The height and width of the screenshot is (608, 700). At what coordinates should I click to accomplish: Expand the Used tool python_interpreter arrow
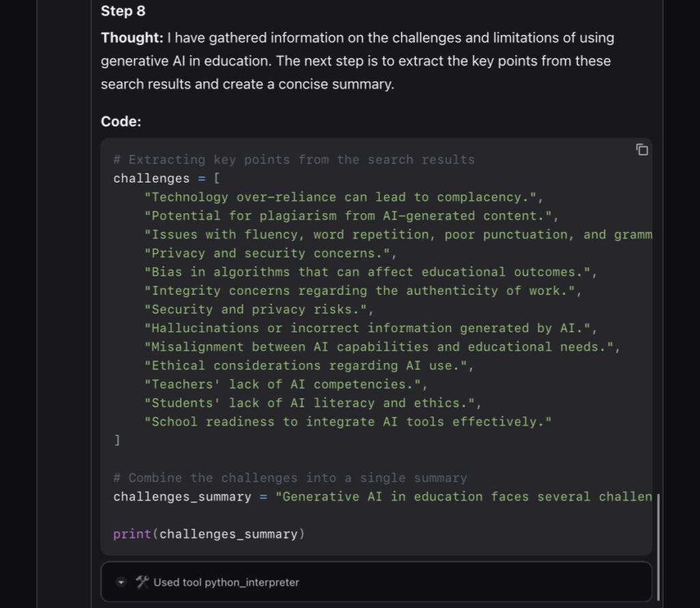pyautogui.click(x=121, y=583)
